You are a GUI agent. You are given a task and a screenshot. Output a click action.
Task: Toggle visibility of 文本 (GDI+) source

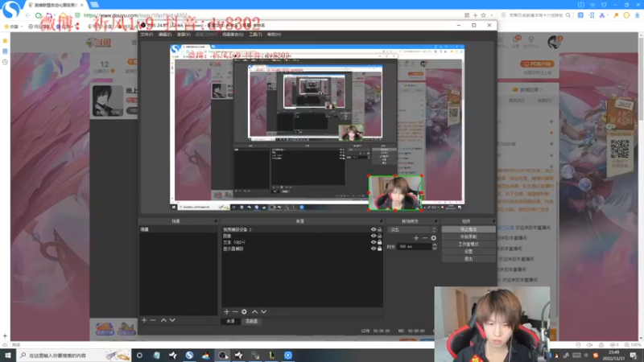pos(374,242)
